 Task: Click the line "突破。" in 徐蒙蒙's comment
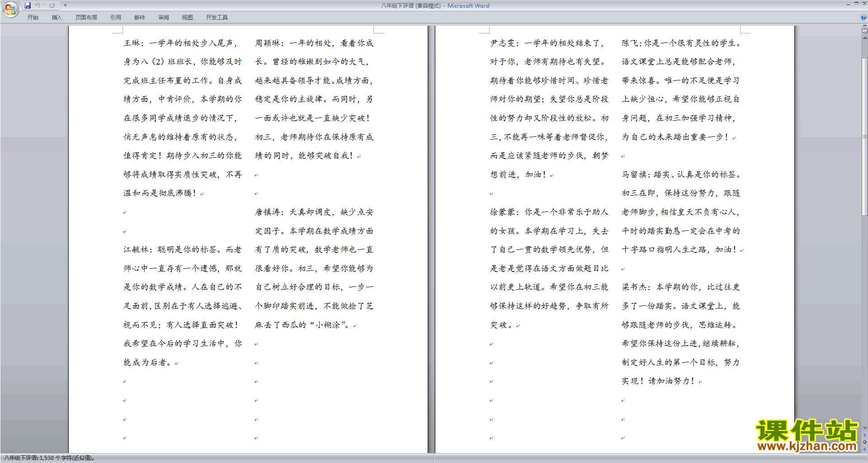coord(502,325)
